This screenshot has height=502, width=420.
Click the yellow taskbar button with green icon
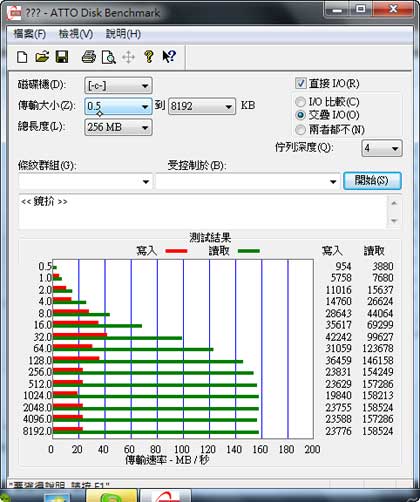click(111, 496)
